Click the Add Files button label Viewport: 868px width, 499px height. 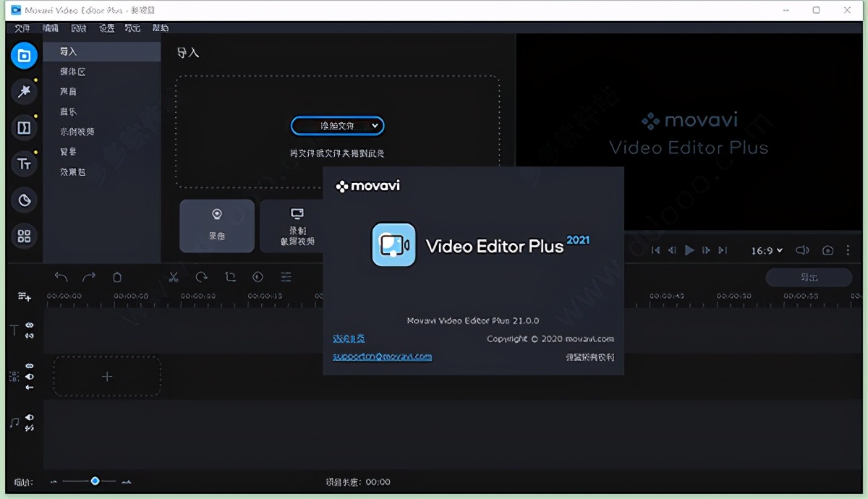pyautogui.click(x=336, y=126)
